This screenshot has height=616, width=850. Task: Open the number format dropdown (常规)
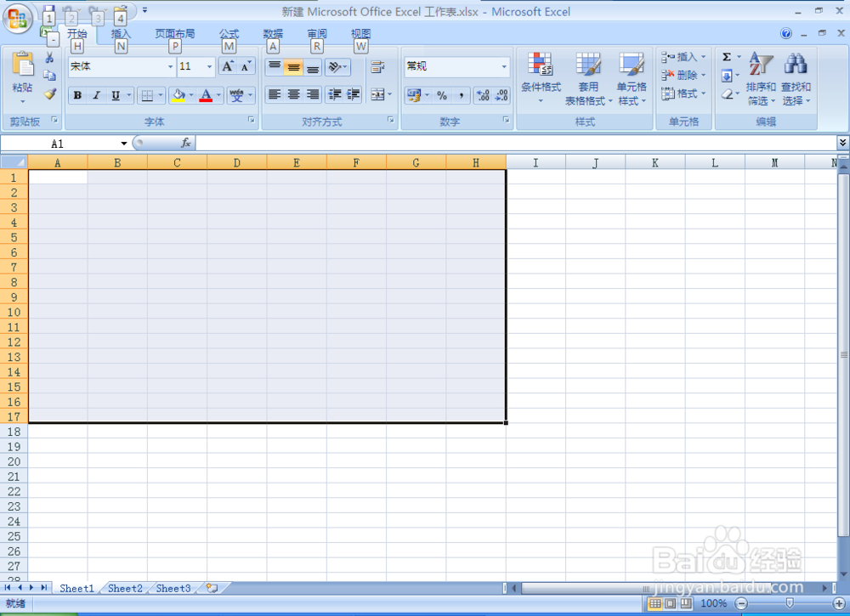point(504,66)
